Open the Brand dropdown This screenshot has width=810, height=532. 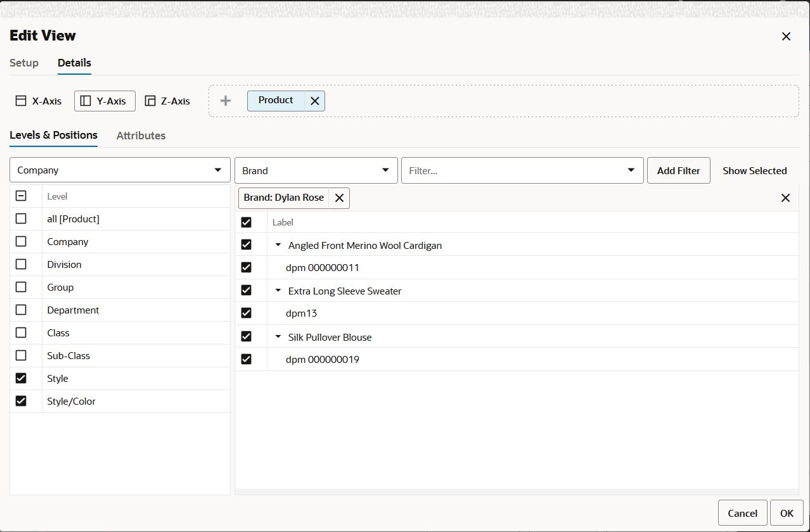pyautogui.click(x=385, y=170)
